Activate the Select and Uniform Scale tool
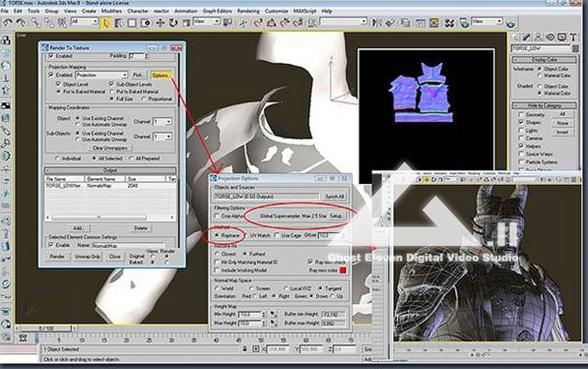588x369 pixels. pos(186,24)
